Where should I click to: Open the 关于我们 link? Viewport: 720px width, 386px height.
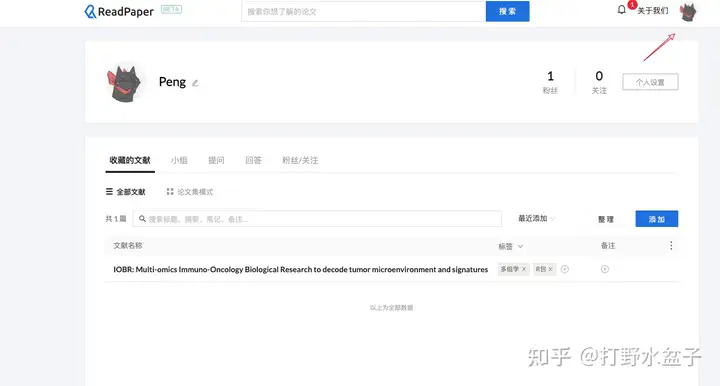point(652,11)
